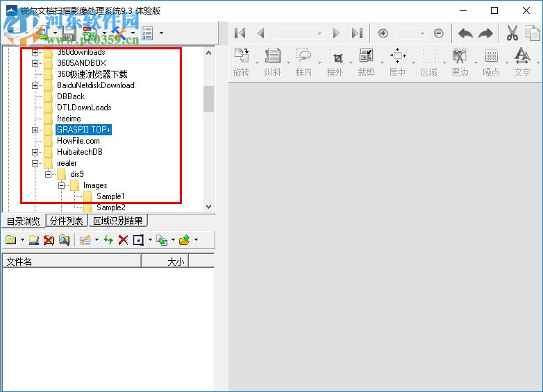This screenshot has height=392, width=543.
Task: Collapse the irealer folder node
Action: click(35, 163)
